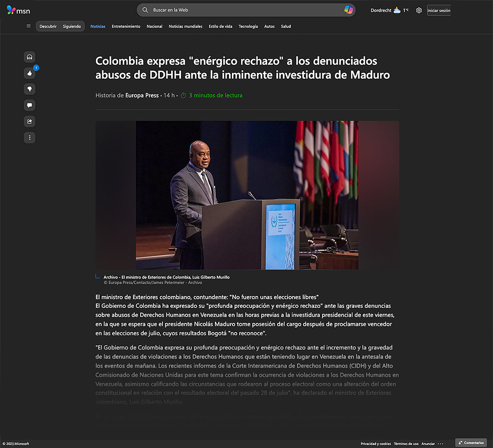Open the Europa Press publisher link
This screenshot has width=493, height=448.
(142, 95)
